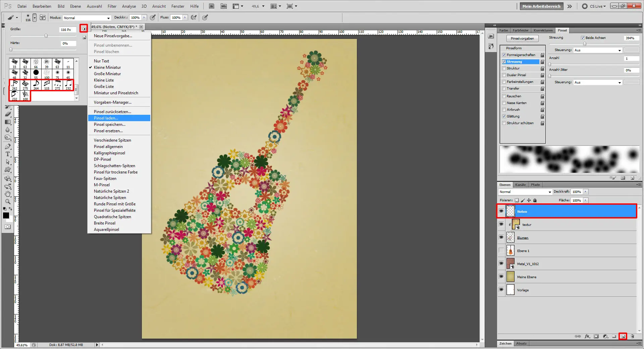Select the Noten layer thumbnail
Viewport: 644px width, 349px height.
(x=511, y=211)
